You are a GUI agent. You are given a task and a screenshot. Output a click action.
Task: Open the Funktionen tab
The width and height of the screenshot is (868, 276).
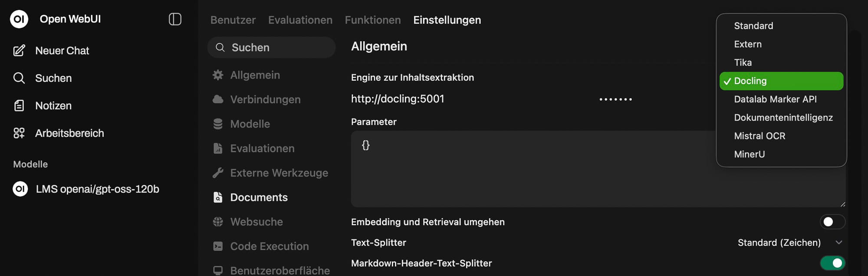tap(372, 20)
